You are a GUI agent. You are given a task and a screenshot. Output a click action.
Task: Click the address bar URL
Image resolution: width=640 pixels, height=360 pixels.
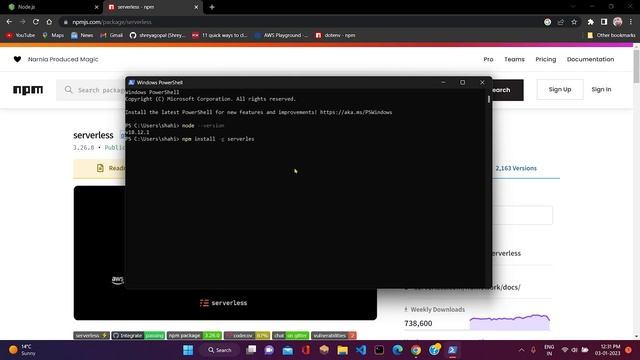(x=112, y=22)
